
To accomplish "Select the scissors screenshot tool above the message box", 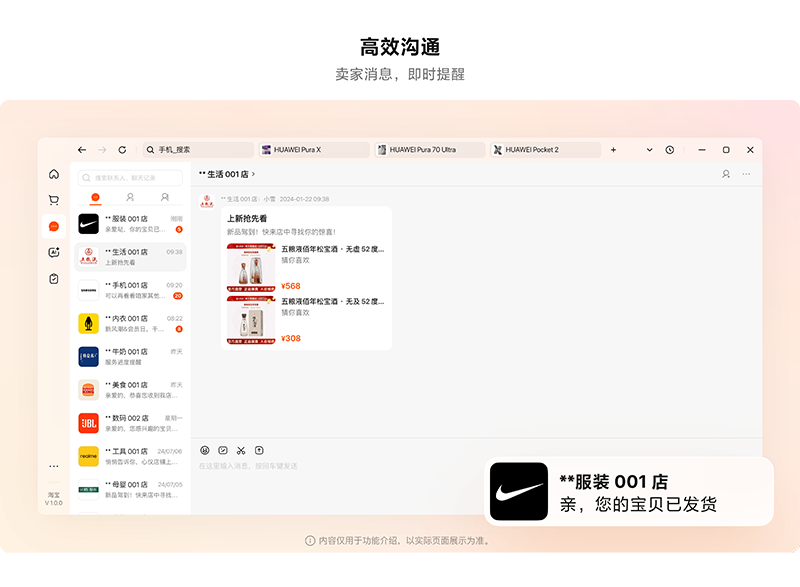I will pos(240,450).
